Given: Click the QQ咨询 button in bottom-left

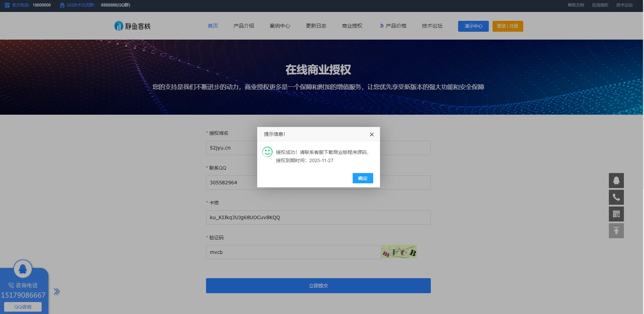Looking at the screenshot, I should [23, 307].
